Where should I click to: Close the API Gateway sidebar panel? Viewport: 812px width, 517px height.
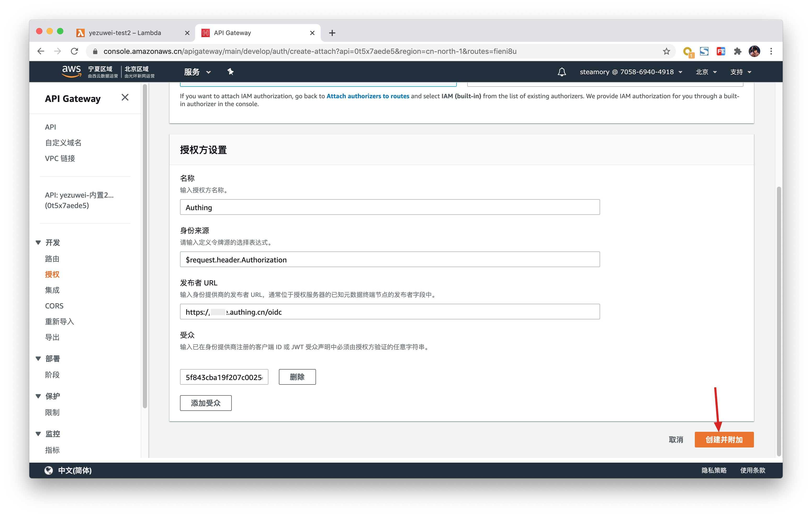coord(125,97)
